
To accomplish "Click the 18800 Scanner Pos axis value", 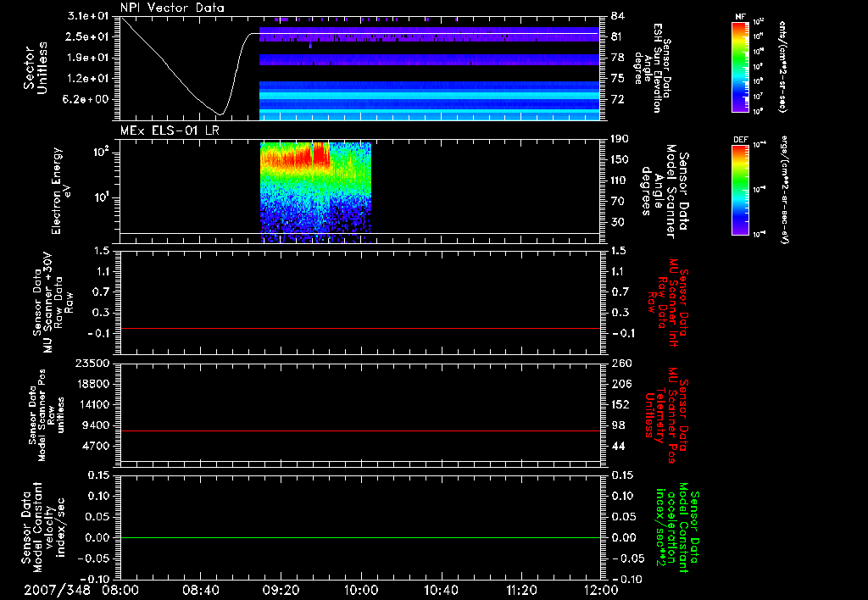I will 92,384.
